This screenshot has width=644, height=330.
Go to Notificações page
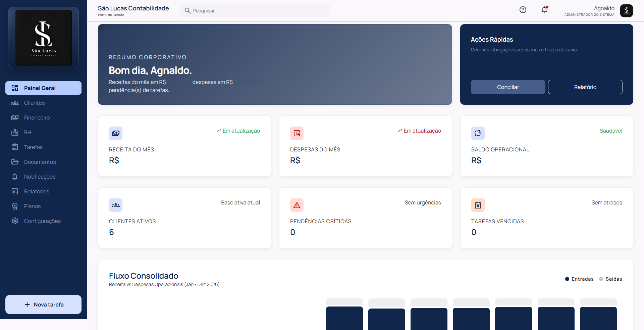(x=43, y=177)
